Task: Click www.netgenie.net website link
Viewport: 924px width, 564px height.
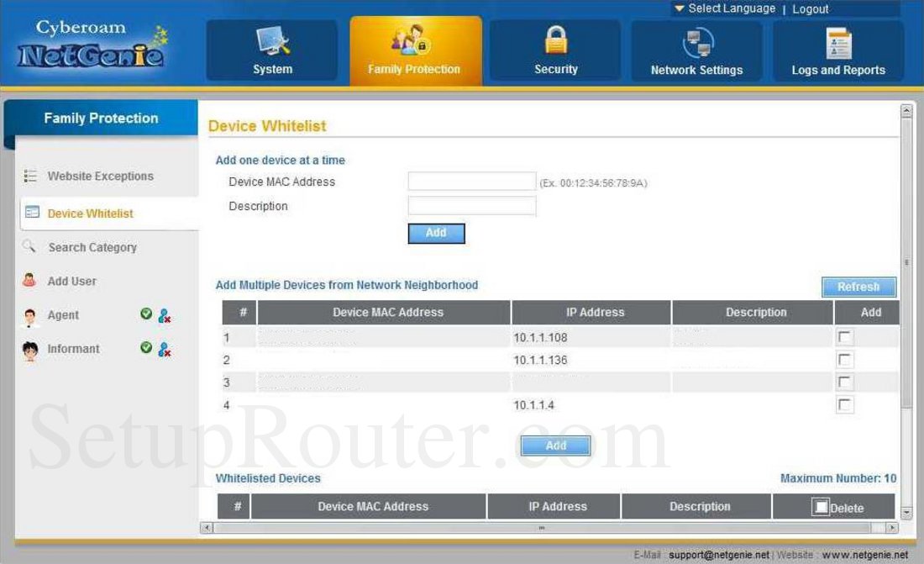Action: tap(865, 555)
